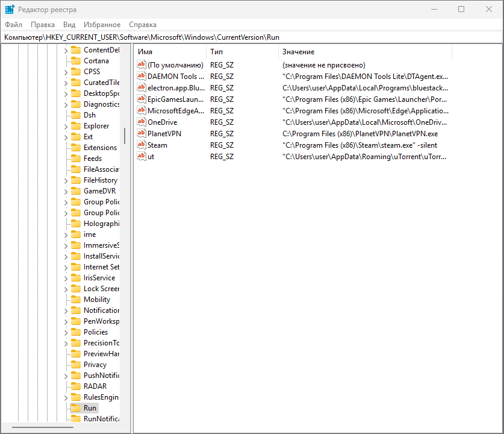Click the (значение не присвоено) data cell
This screenshot has width=504, height=434.
click(x=324, y=65)
